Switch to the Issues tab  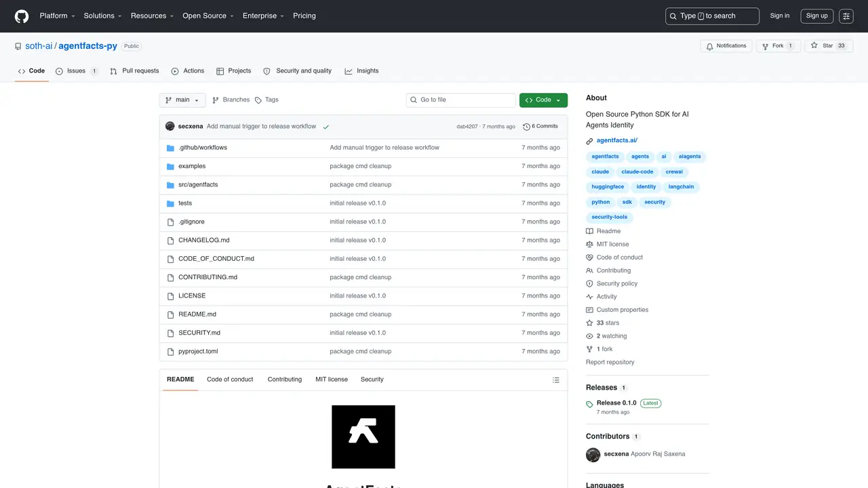tap(77, 71)
